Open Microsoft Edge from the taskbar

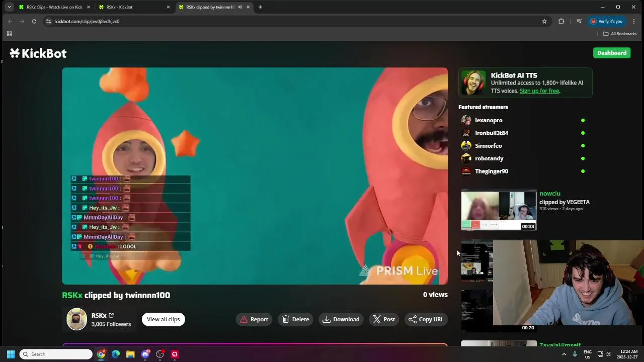click(x=116, y=354)
